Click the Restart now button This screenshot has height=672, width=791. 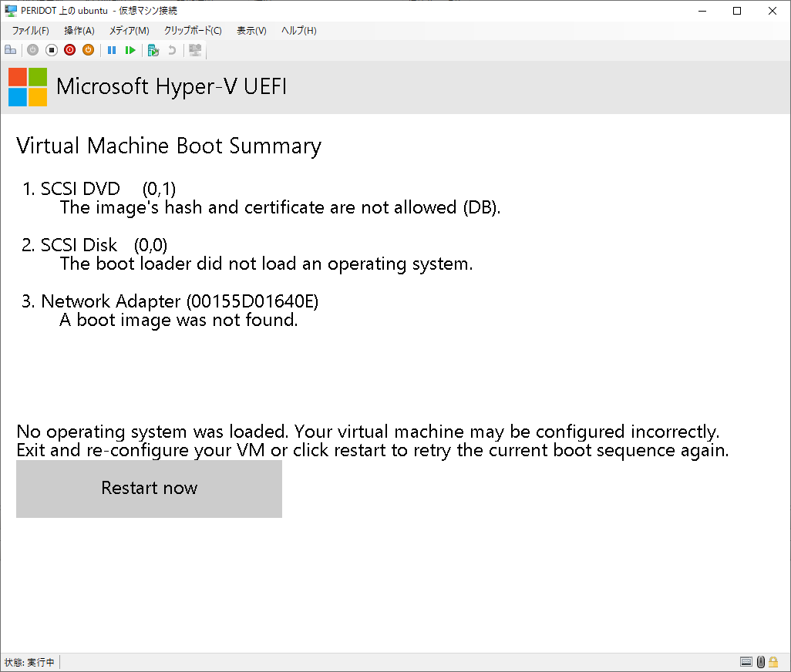[x=149, y=489]
